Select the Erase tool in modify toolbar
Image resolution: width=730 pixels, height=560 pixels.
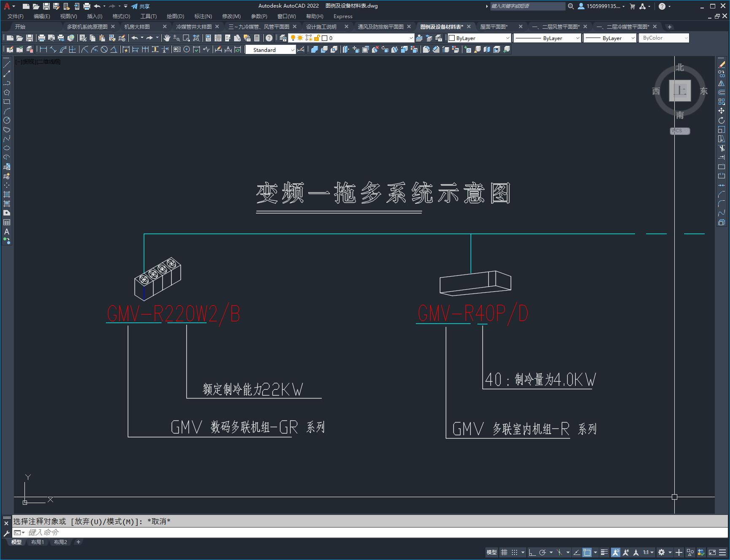tap(722, 65)
